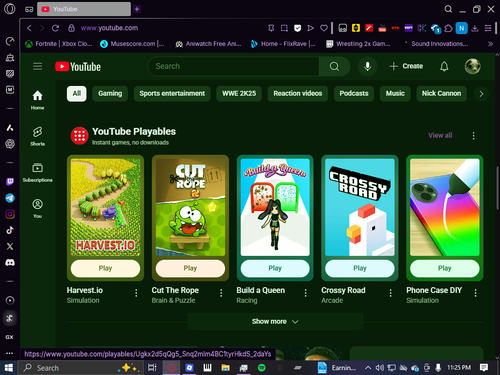The image size is (500, 375).
Task: Open Spotify from the taskbar
Action: tap(262, 368)
